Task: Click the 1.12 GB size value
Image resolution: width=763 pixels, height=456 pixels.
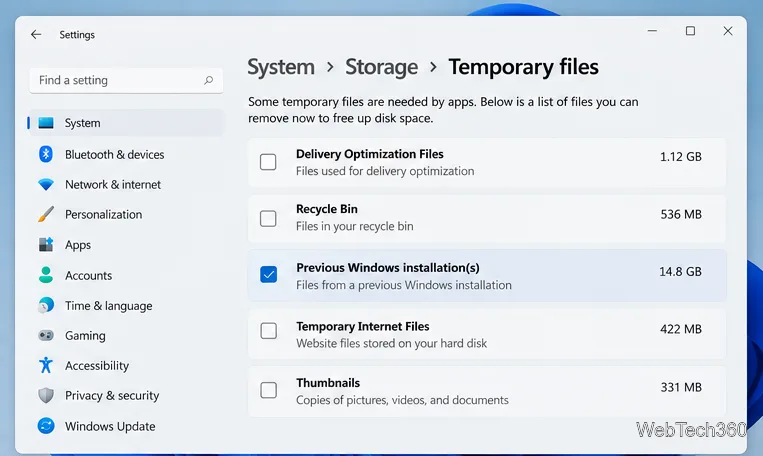Action: click(680, 156)
